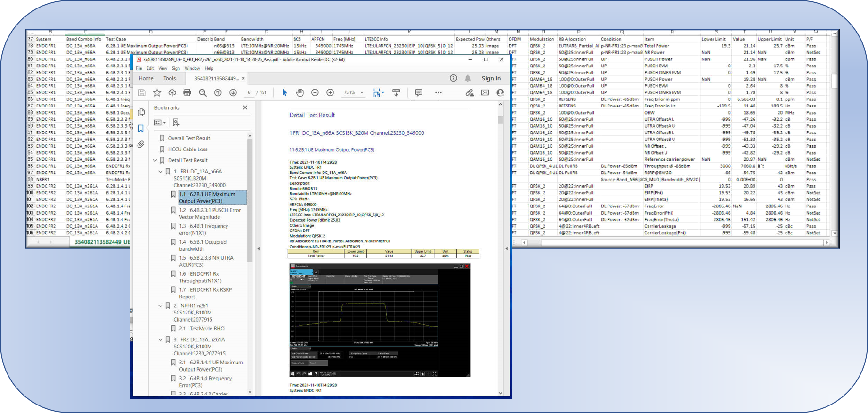This screenshot has height=413, width=868.
Task: Go to next page with down arrow
Action: click(233, 93)
